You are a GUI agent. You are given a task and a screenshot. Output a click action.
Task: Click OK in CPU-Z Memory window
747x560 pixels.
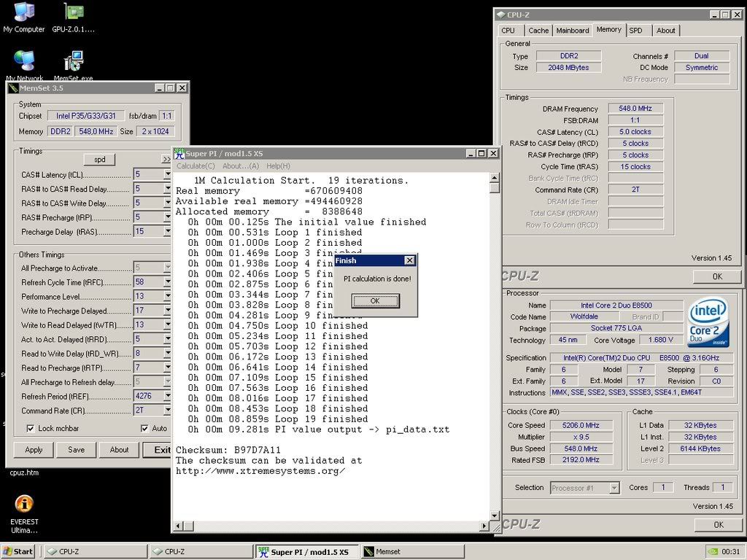click(717, 276)
